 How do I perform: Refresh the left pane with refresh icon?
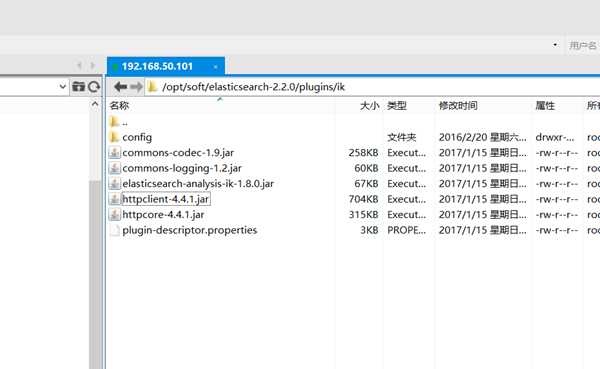94,87
